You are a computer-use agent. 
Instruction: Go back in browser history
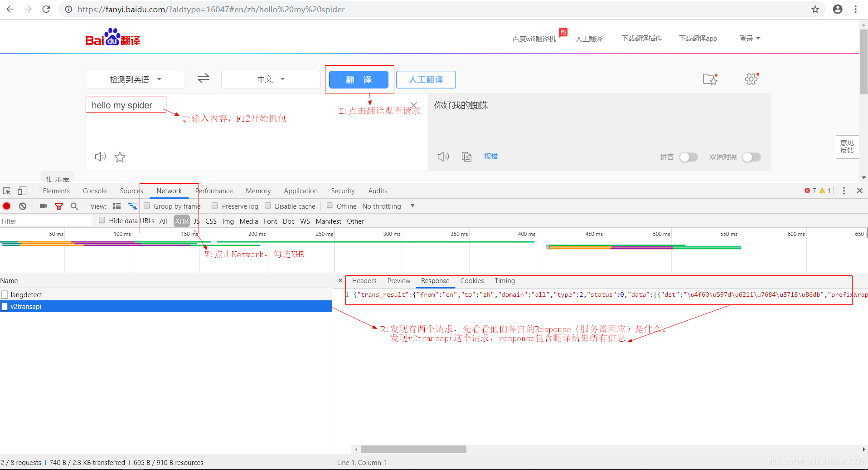(10, 9)
